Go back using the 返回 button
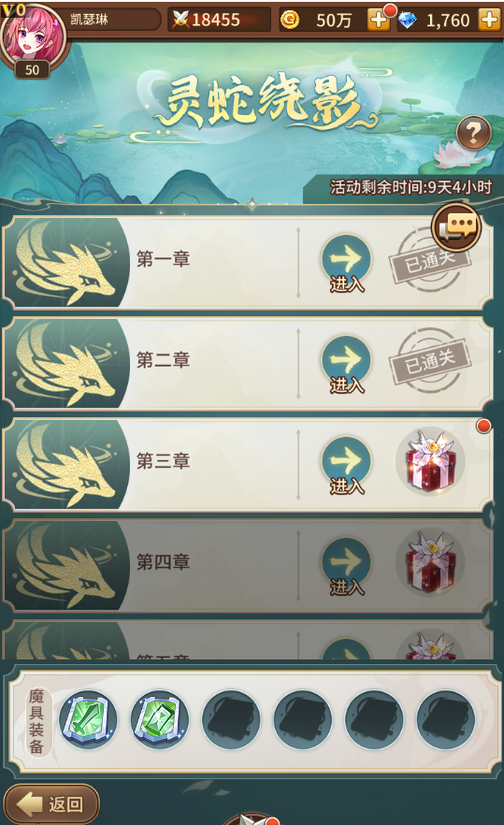 click(x=51, y=803)
